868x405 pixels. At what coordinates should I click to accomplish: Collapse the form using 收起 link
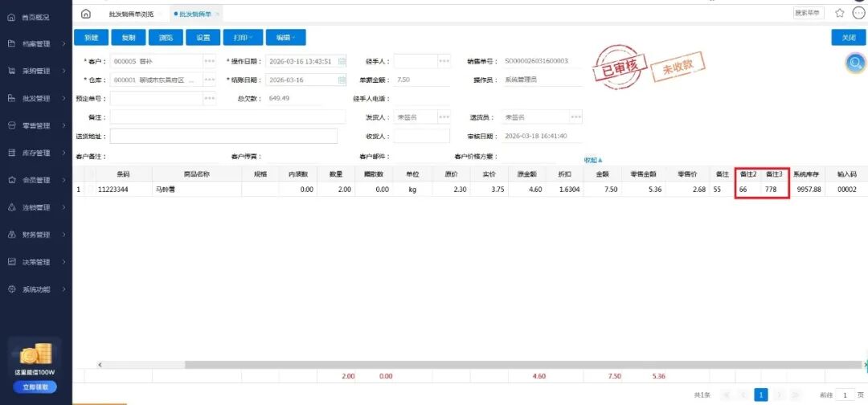(592, 160)
